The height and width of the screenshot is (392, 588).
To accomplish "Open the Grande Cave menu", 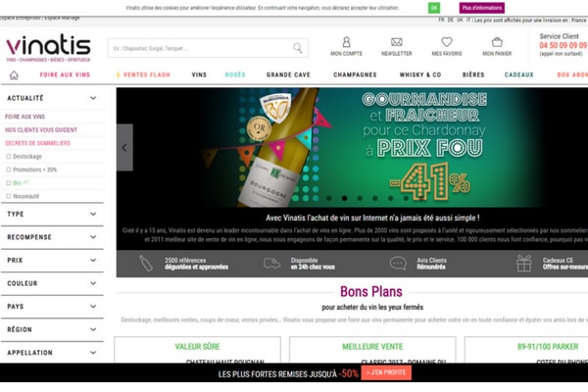I will point(288,74).
